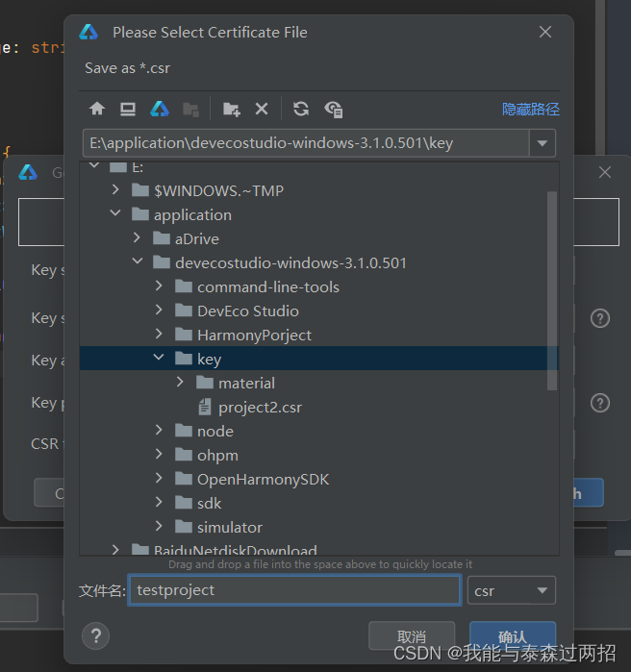Expand the sdk folder
This screenshot has width=631, height=672.
click(159, 502)
